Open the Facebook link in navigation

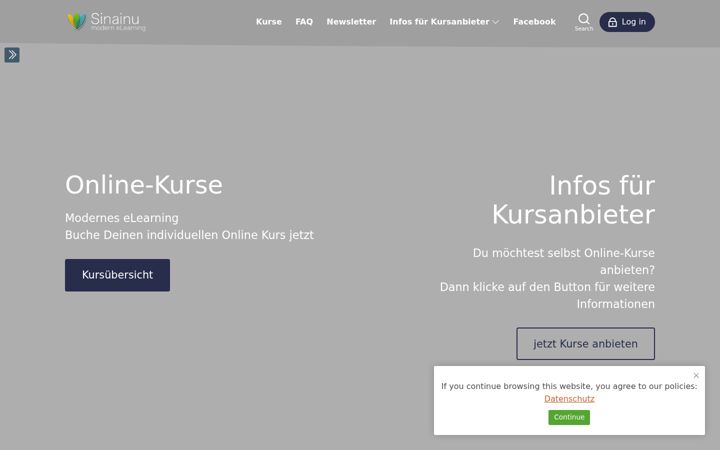(534, 22)
